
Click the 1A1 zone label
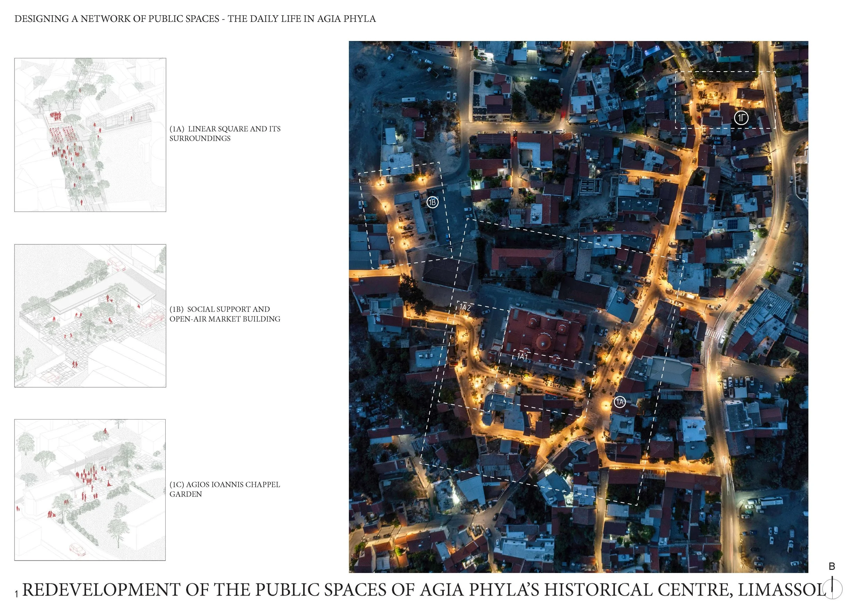(522, 357)
